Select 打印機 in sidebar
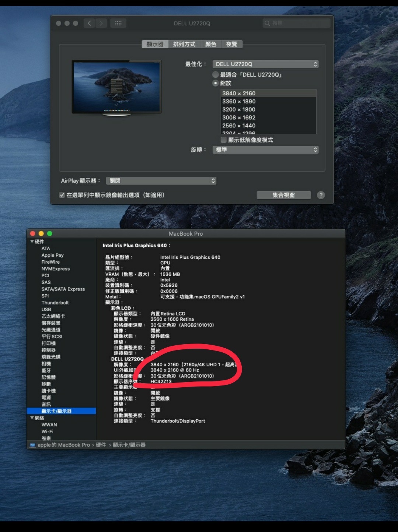The width and height of the screenshot is (398, 532). click(x=49, y=343)
